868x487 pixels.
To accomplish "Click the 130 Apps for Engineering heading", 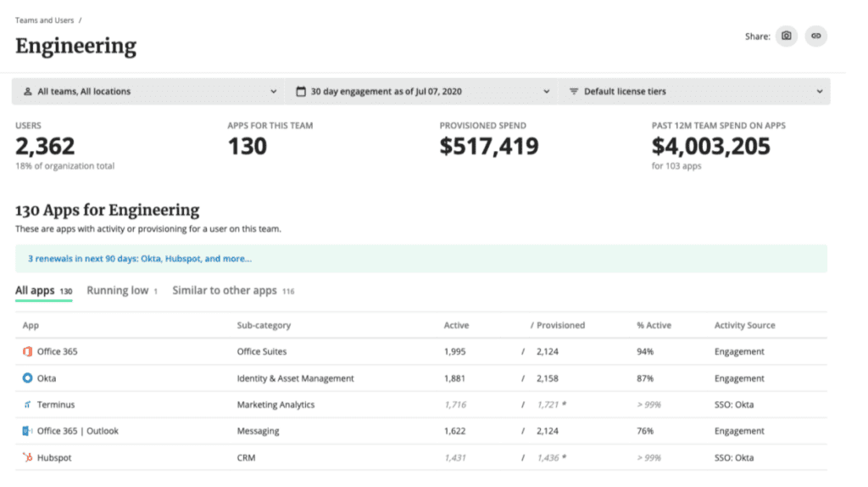I will (x=108, y=210).
